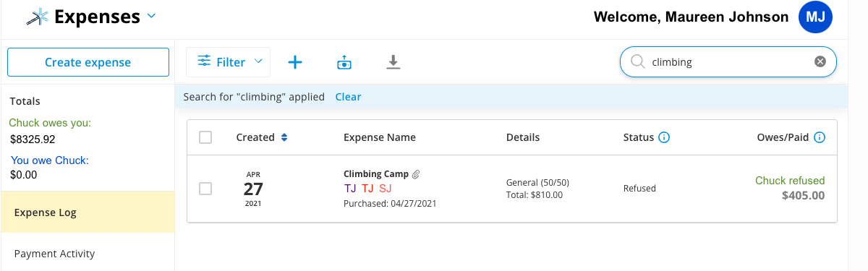Screen dimensions: 868x271
Task: Open Expense Log in sidebar
Action: 88,212
